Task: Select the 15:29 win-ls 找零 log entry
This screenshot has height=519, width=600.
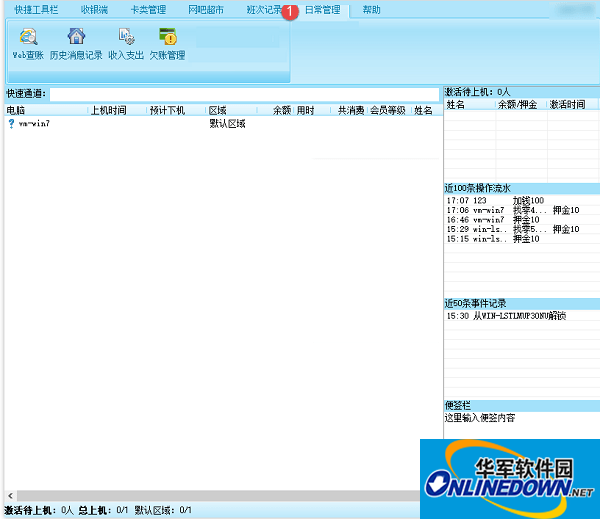Action: pos(522,229)
